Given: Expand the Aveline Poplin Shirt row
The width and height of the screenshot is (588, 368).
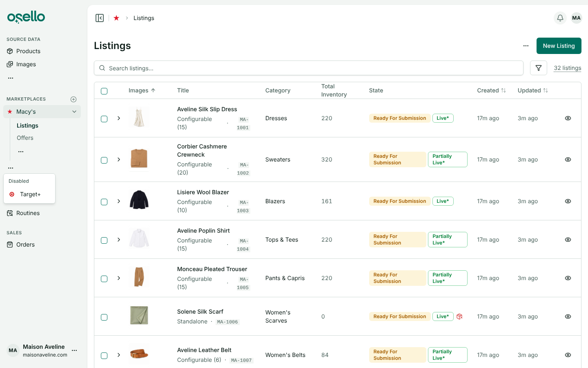Looking at the screenshot, I should click(119, 240).
